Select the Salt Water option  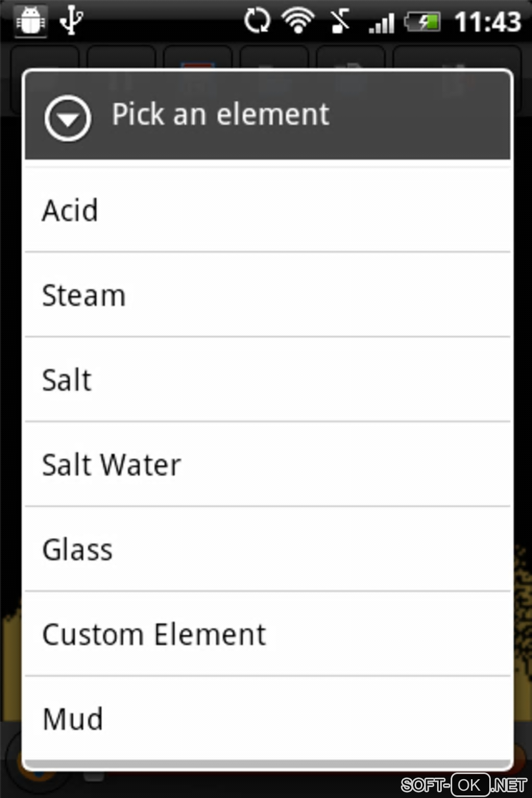[x=267, y=465]
